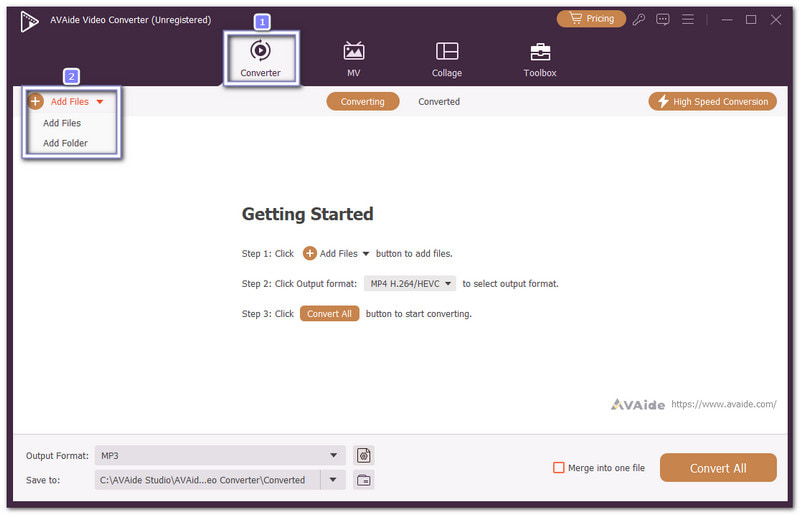Open the Toolbox tab

(540, 59)
